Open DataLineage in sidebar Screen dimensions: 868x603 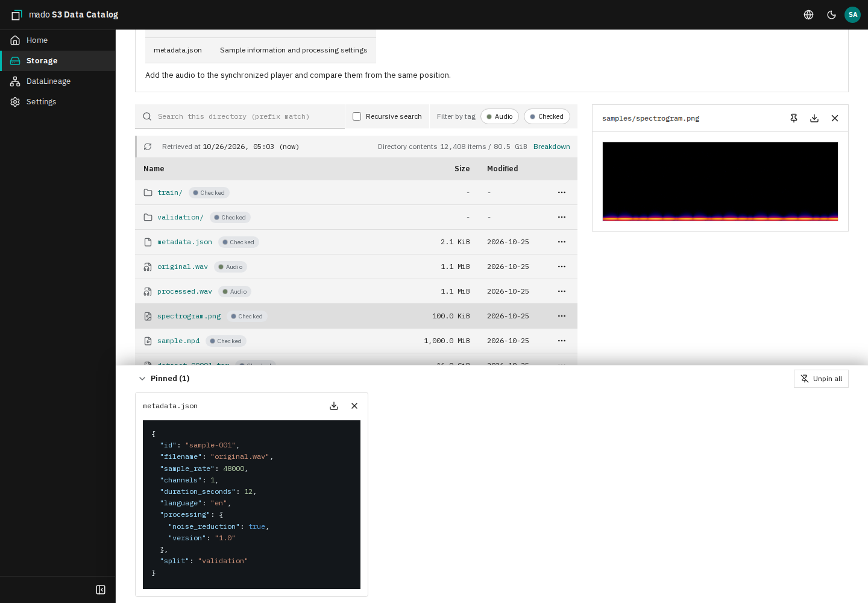pos(58,81)
